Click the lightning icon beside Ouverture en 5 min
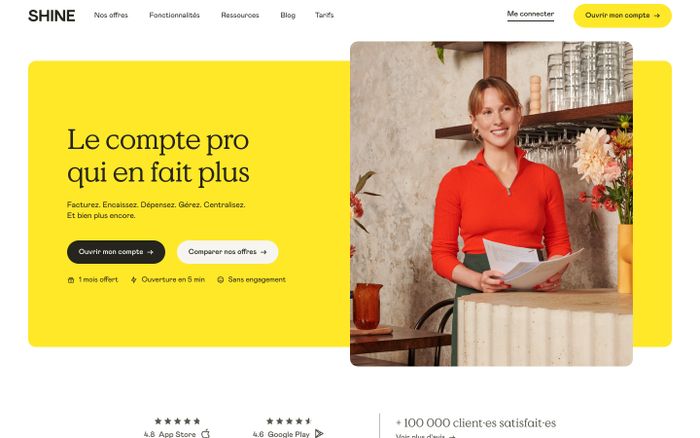Screen dimensions: 700x438 [133, 280]
